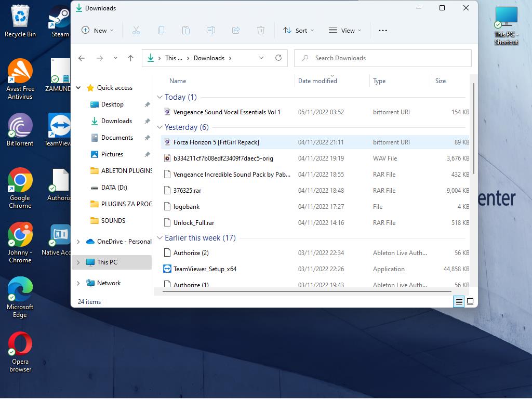
Task: Switch to large thumbnails view icon
Action: 470,301
